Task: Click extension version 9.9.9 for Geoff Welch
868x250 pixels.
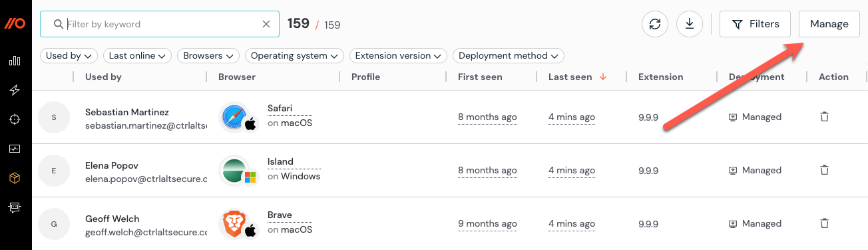Action: coord(648,224)
